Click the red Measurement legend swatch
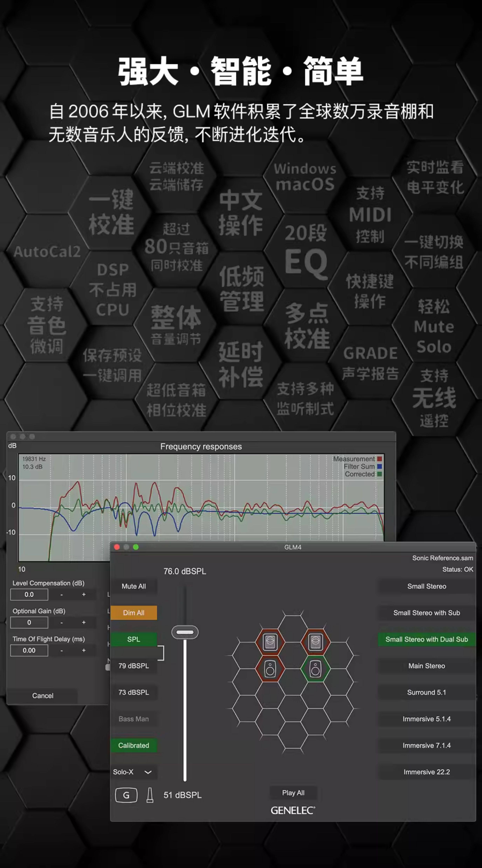 point(380,459)
